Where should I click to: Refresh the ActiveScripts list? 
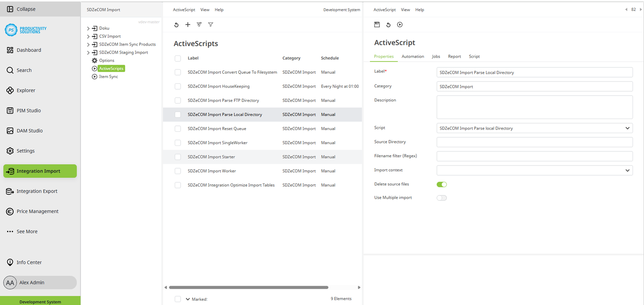pos(176,25)
